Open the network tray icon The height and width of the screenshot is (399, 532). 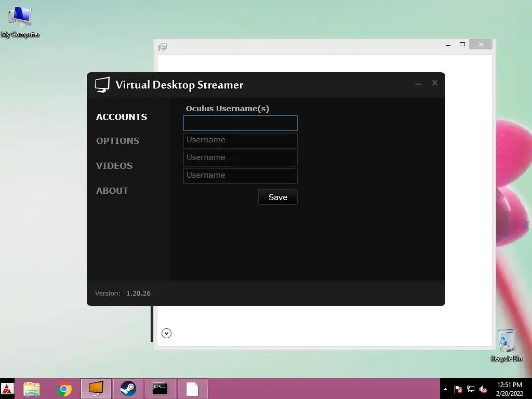[471, 389]
